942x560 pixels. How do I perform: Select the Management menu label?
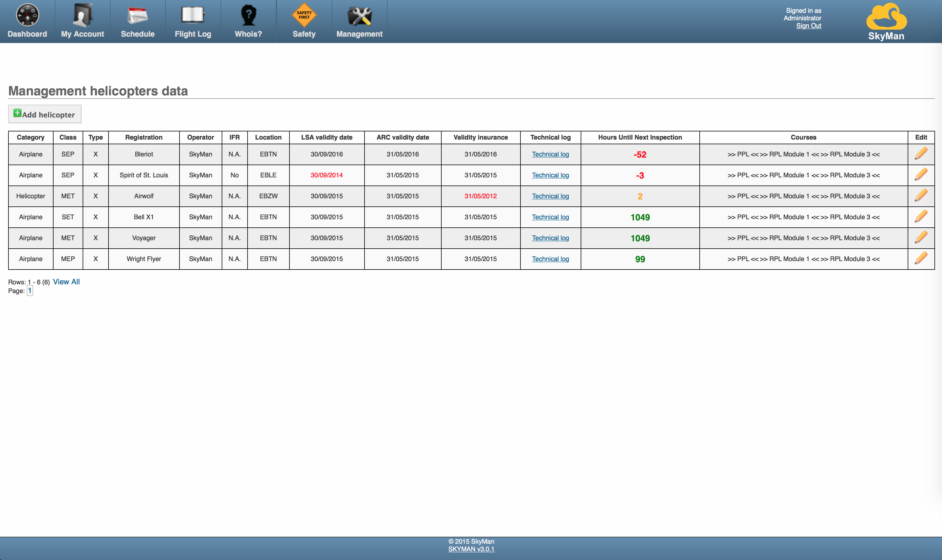click(360, 34)
